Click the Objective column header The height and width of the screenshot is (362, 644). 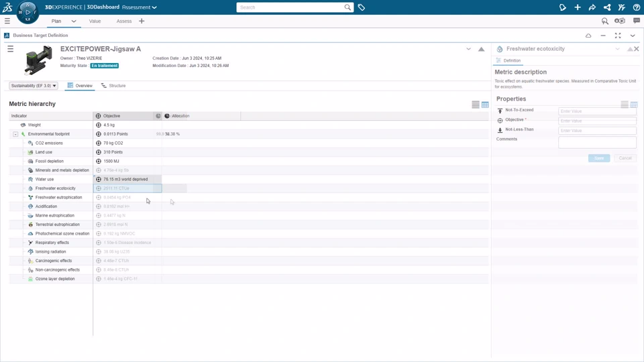coord(123,116)
